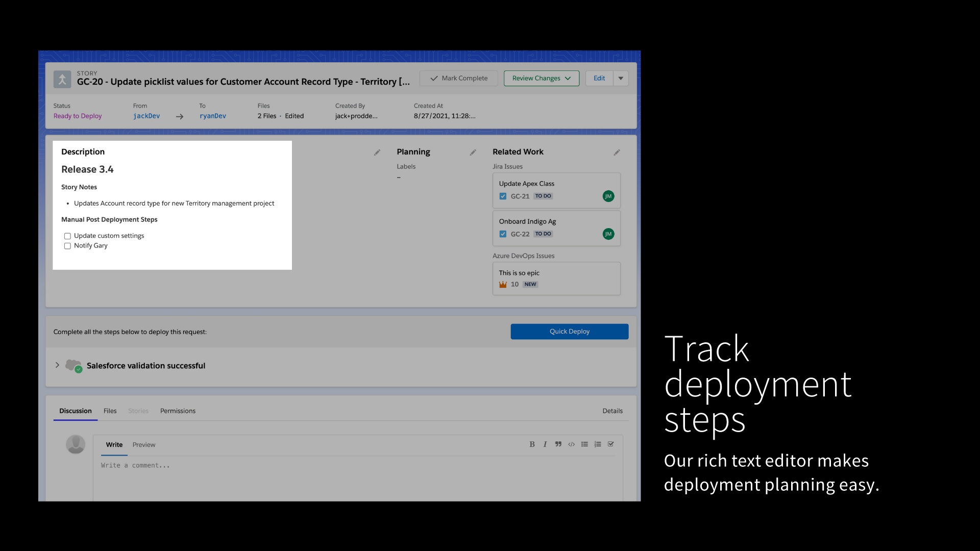Insert a bulleted list in the comment

(x=584, y=444)
